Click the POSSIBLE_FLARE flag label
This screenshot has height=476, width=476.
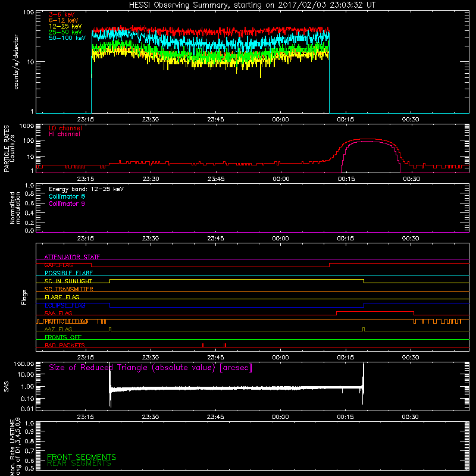click(68, 273)
